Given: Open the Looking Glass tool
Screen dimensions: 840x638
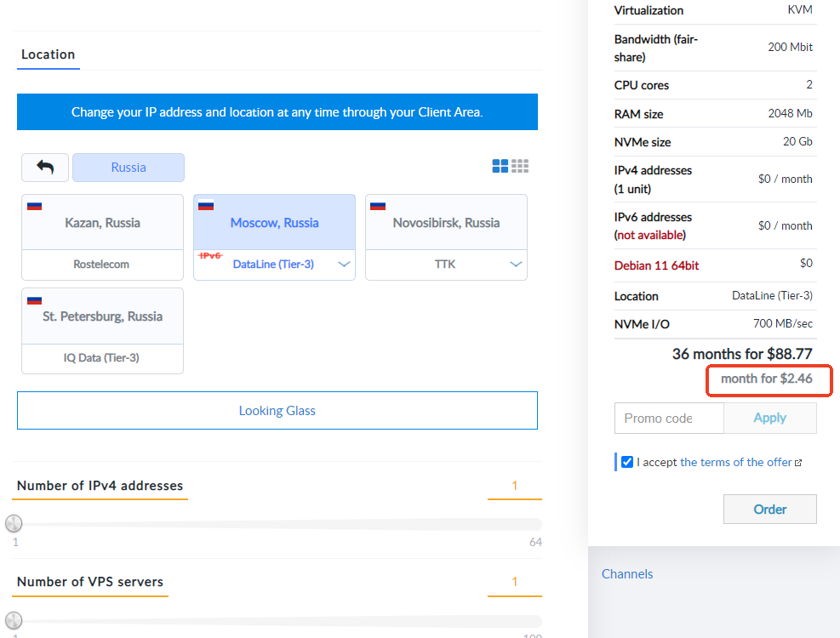Looking at the screenshot, I should pos(277,411).
